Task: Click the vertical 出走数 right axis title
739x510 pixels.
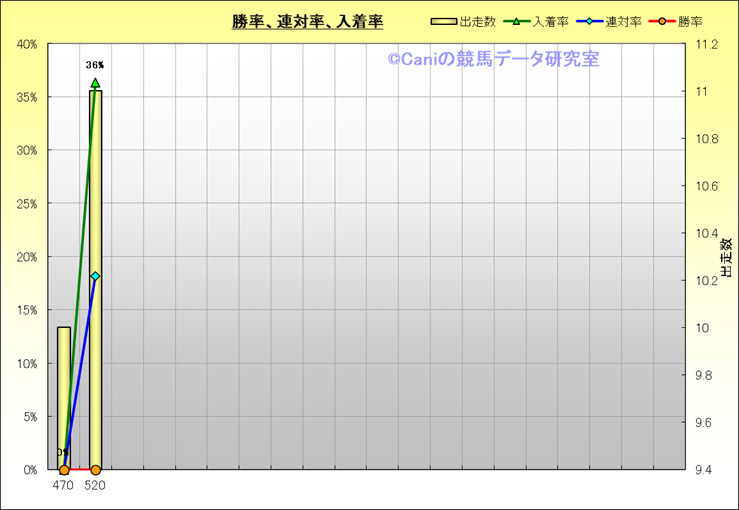Action: coord(725,257)
